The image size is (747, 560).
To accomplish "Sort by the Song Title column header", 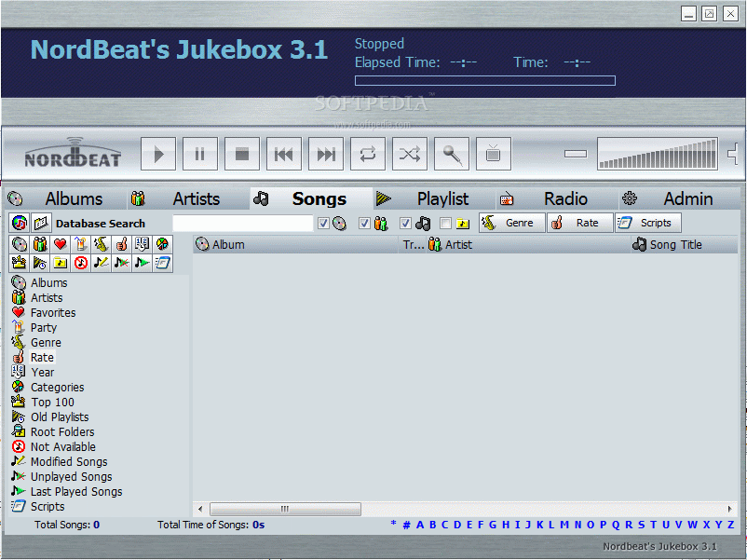I will coord(685,244).
